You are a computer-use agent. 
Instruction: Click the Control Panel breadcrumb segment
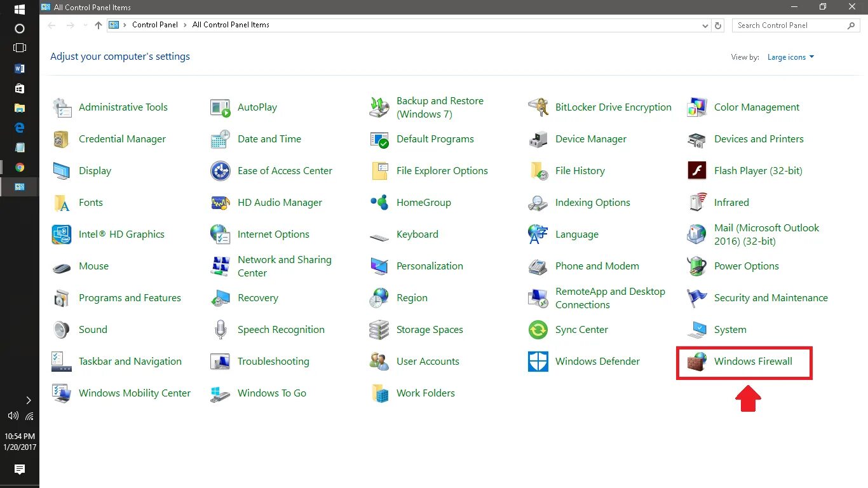pyautogui.click(x=154, y=25)
